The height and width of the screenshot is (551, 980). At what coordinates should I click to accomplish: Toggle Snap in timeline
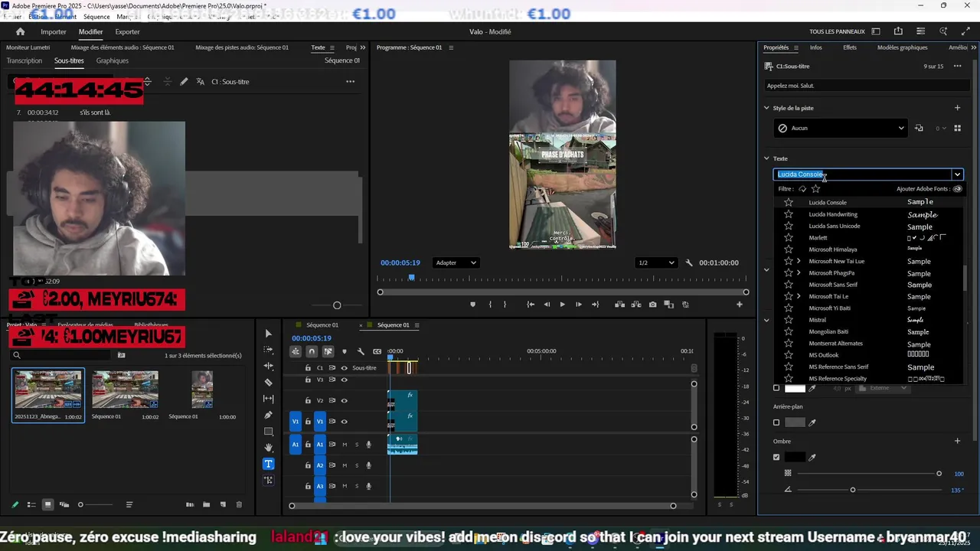tap(312, 351)
